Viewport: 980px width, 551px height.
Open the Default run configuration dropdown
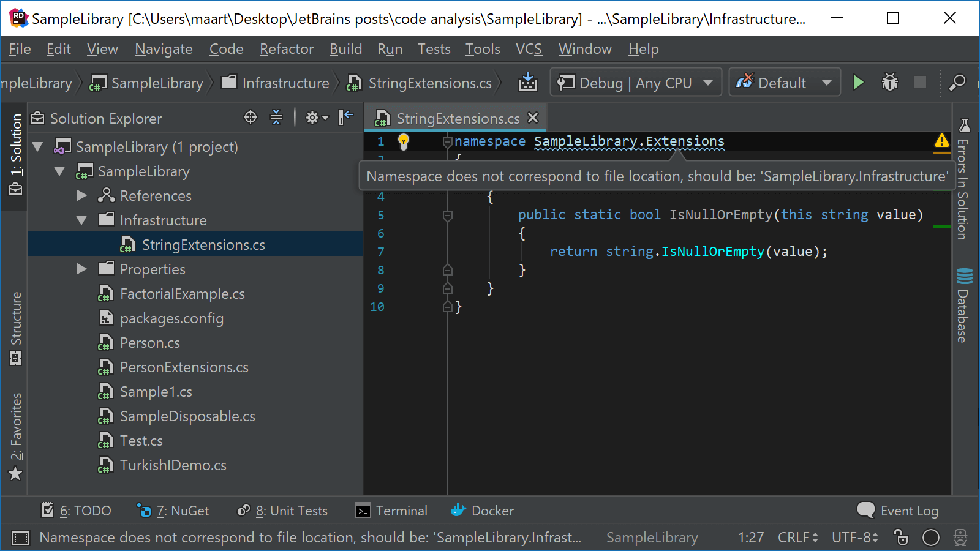[784, 82]
